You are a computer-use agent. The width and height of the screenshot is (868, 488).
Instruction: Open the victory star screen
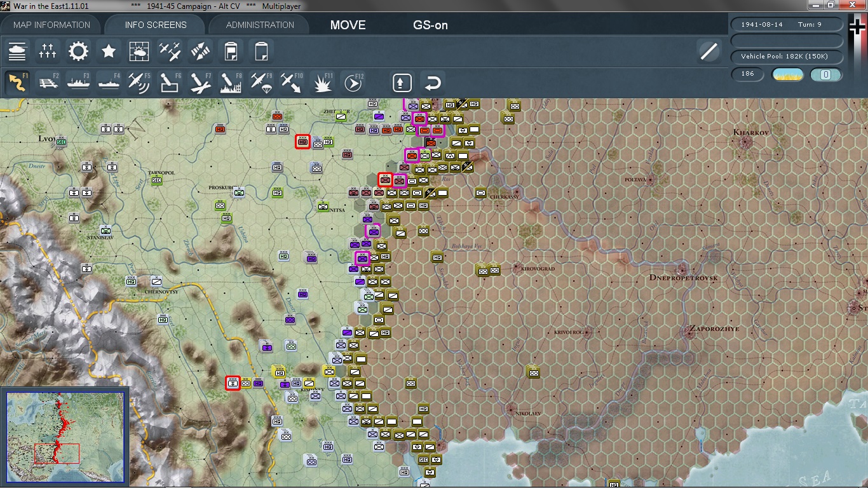coord(109,51)
